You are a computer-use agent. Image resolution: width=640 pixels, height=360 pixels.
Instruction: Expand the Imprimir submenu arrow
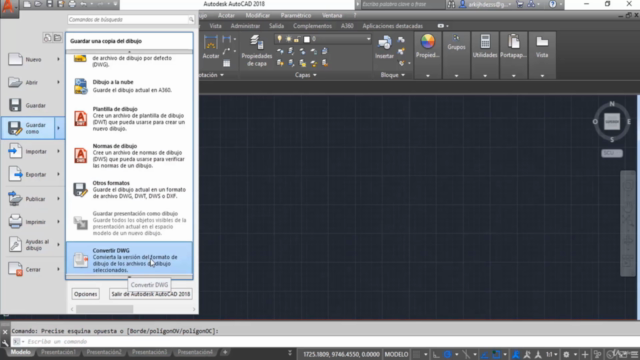click(x=58, y=222)
